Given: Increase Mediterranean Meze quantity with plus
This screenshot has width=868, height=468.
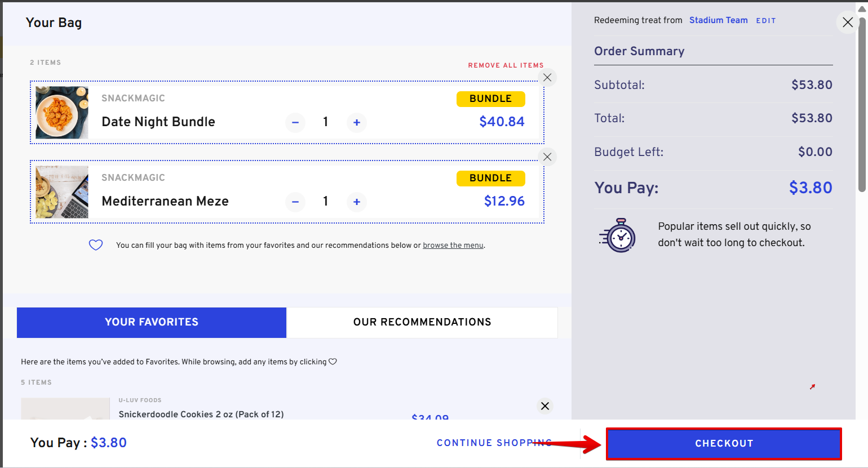Looking at the screenshot, I should click(357, 202).
